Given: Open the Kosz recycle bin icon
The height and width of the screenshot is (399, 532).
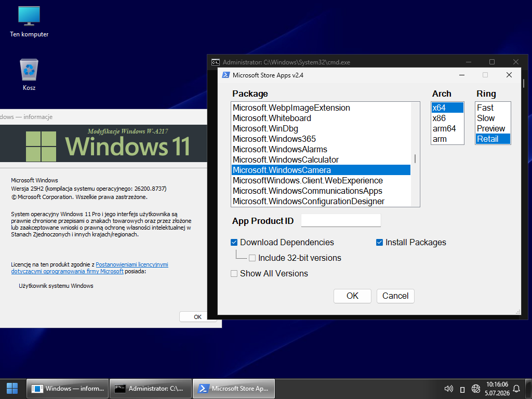Looking at the screenshot, I should [29, 75].
